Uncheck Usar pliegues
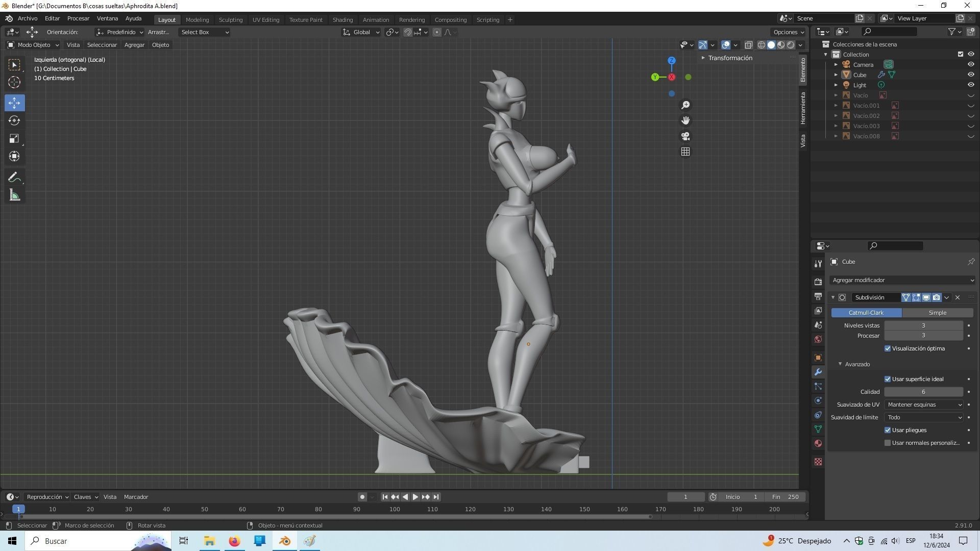 (x=888, y=430)
